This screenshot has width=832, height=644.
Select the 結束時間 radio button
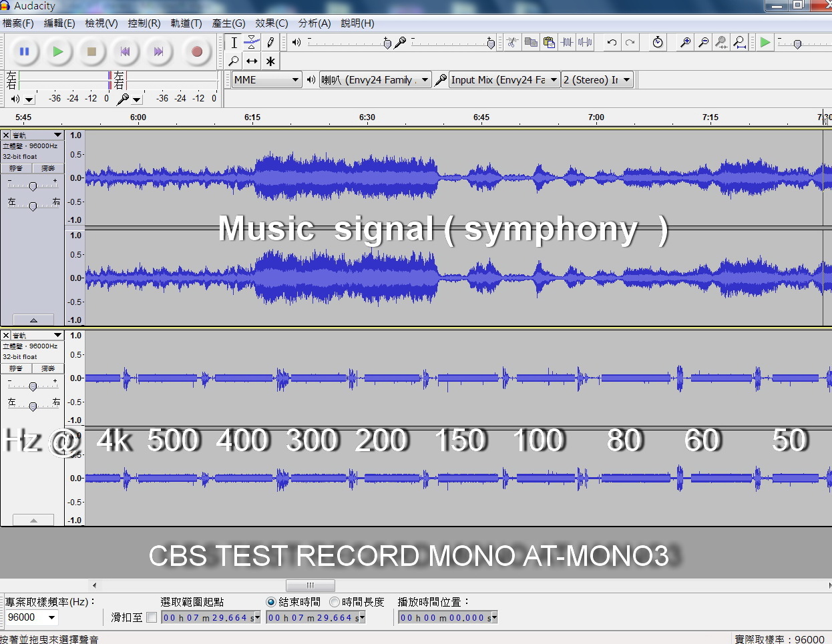tap(270, 602)
